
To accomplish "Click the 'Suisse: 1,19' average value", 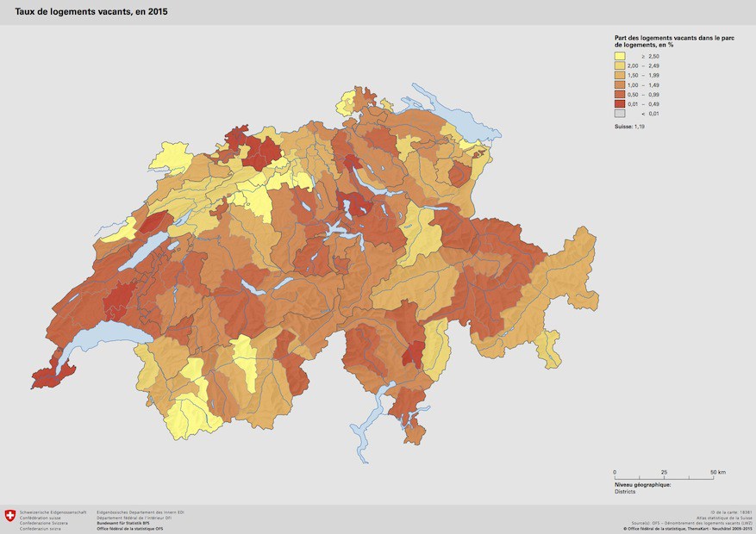I will click(x=629, y=127).
